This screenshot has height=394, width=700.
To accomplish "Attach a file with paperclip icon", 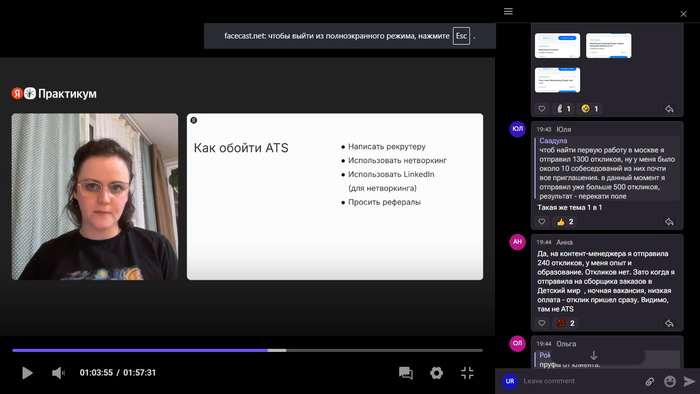I will pos(650,381).
